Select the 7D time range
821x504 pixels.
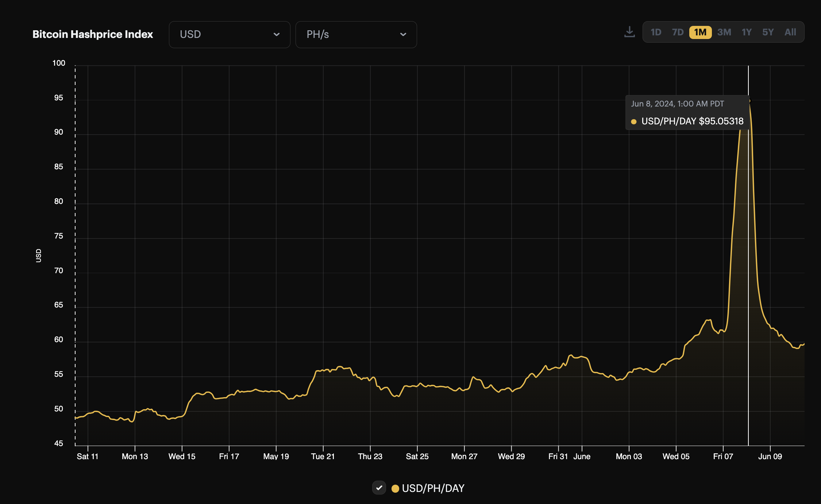[x=678, y=32]
